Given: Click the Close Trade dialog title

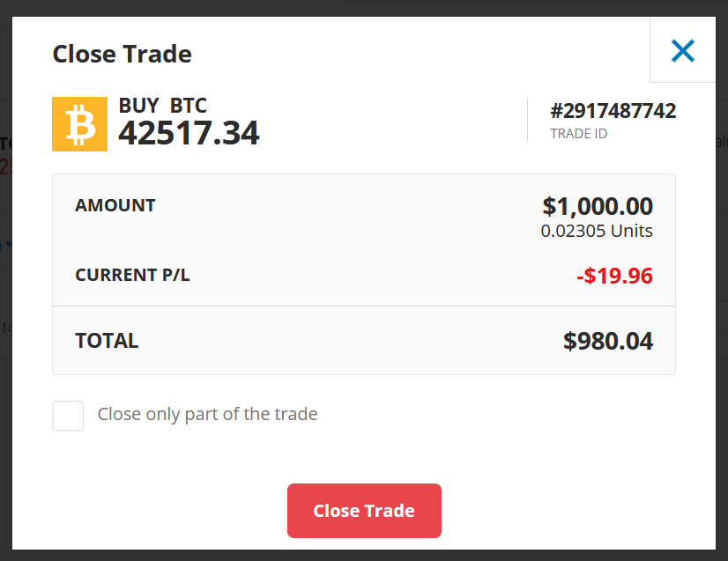Looking at the screenshot, I should (x=122, y=54).
